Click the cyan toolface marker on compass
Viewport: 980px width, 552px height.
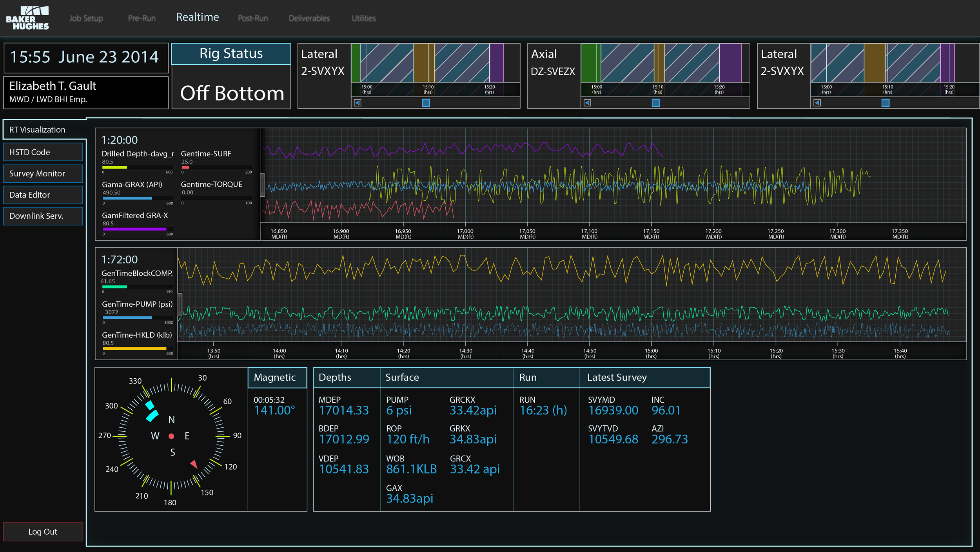(x=151, y=411)
